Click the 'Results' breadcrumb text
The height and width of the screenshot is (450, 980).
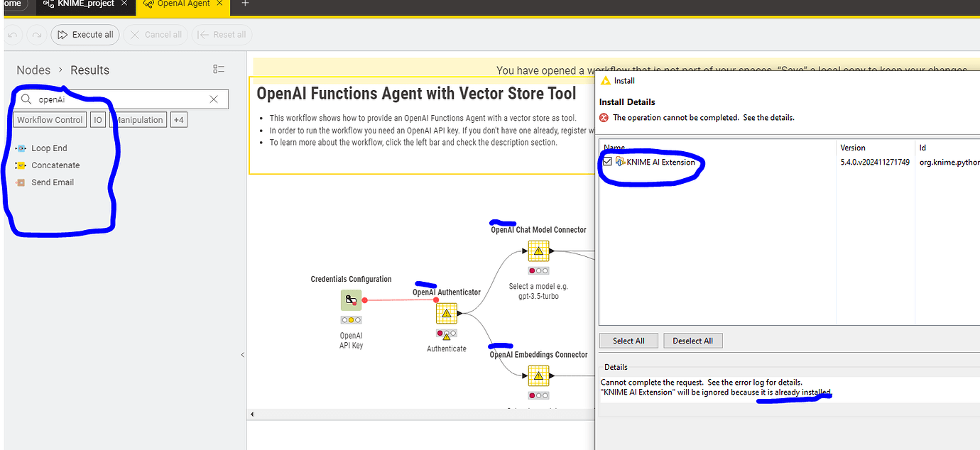tap(89, 70)
